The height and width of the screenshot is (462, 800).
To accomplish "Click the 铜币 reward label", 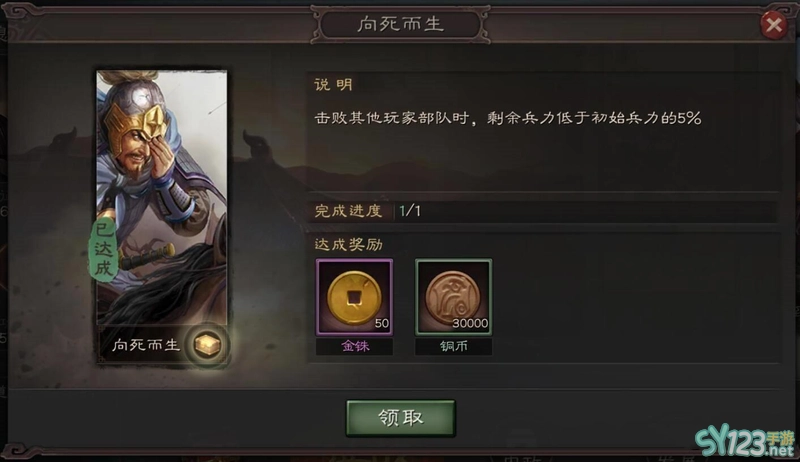I will [454, 346].
